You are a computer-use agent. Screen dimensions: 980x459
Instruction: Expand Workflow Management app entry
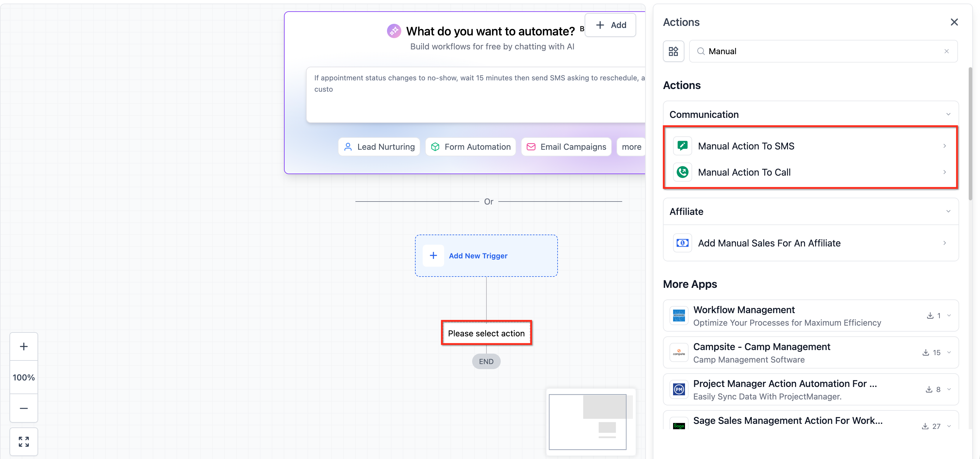point(949,316)
